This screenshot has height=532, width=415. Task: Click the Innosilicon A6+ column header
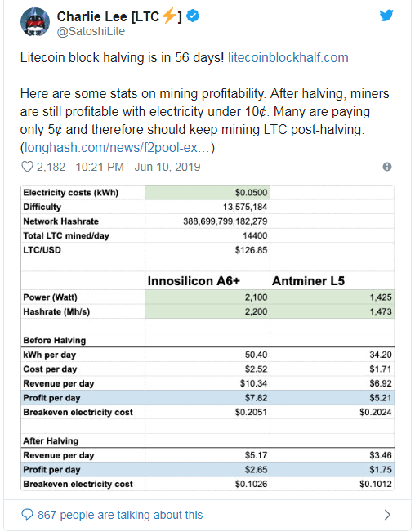pyautogui.click(x=194, y=281)
